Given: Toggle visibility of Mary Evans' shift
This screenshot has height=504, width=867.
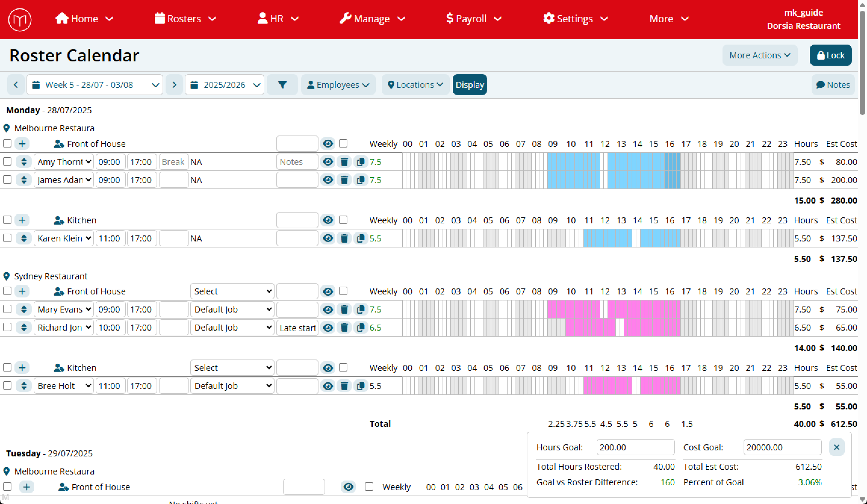Looking at the screenshot, I should tap(328, 309).
